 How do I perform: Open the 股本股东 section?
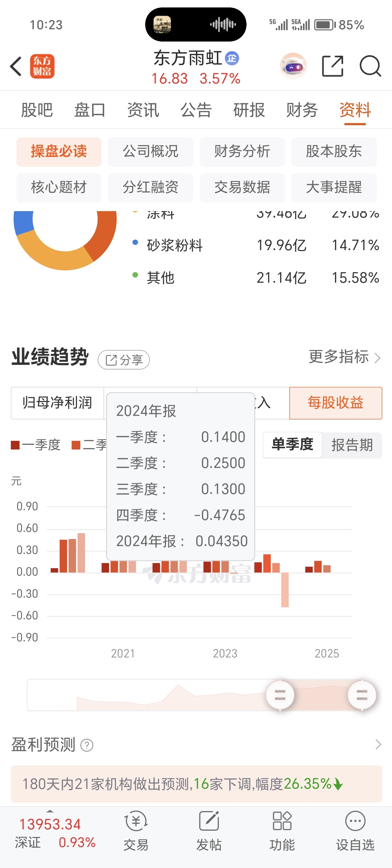click(x=334, y=152)
